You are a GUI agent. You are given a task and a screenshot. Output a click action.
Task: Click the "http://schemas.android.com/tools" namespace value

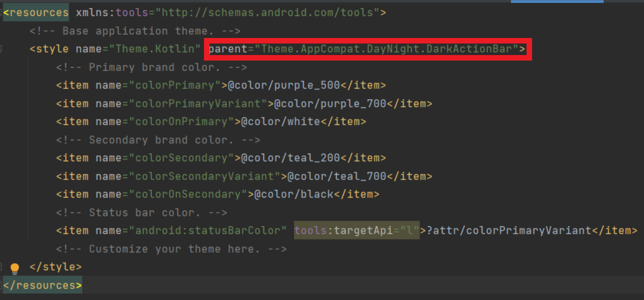[x=267, y=13]
